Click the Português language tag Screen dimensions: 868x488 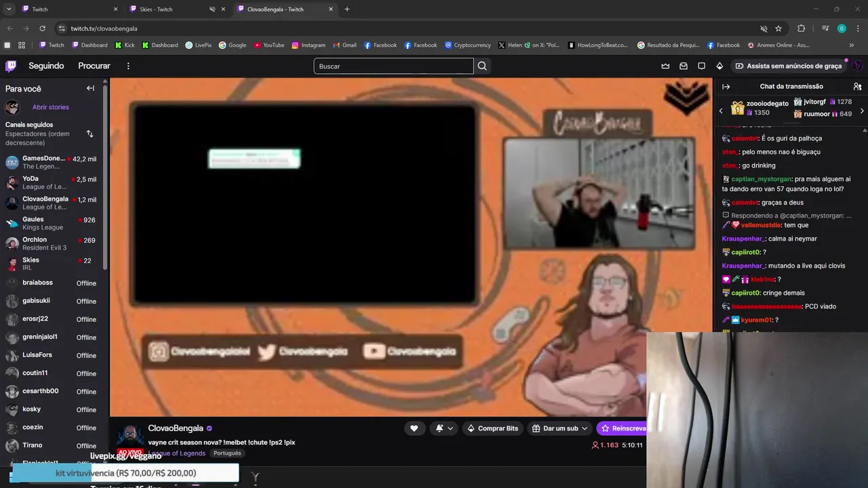(x=227, y=453)
